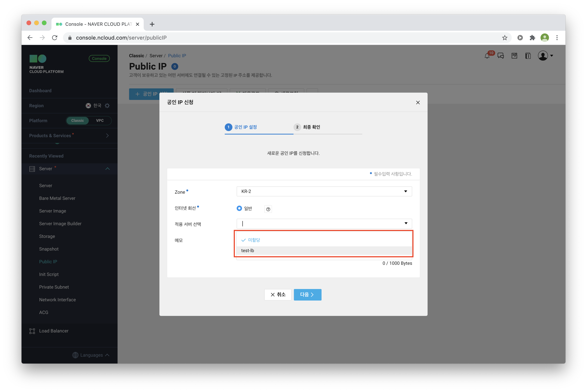Bookmark page with the star icon
This screenshot has width=587, height=392.
point(505,38)
